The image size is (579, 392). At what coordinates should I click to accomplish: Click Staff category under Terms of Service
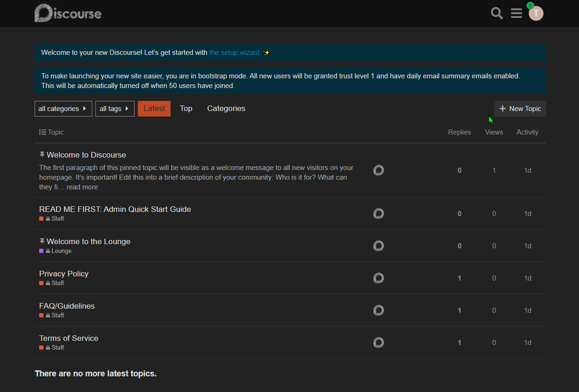coord(52,348)
